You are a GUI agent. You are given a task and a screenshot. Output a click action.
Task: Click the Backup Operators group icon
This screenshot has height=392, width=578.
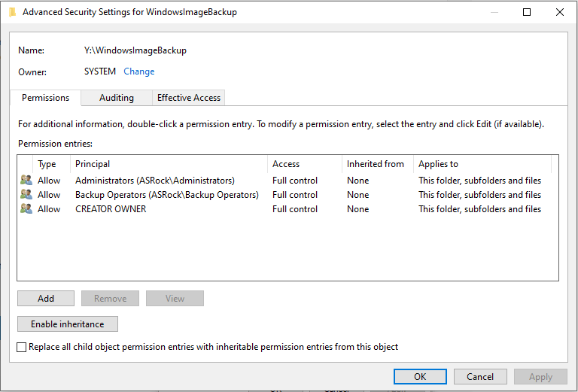click(26, 195)
